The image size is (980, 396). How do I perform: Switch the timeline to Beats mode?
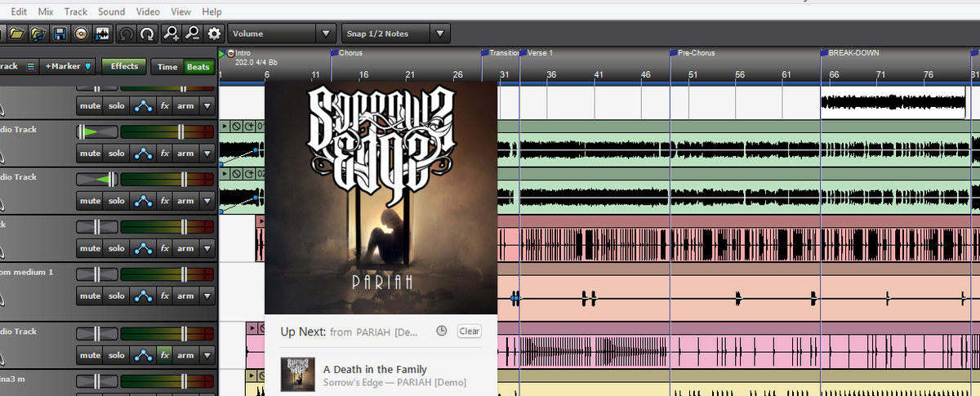point(198,67)
